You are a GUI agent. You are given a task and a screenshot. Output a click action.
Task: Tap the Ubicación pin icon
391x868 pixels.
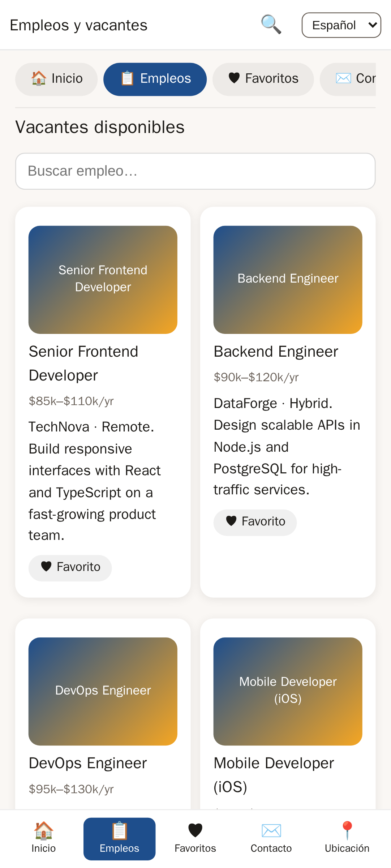347,830
